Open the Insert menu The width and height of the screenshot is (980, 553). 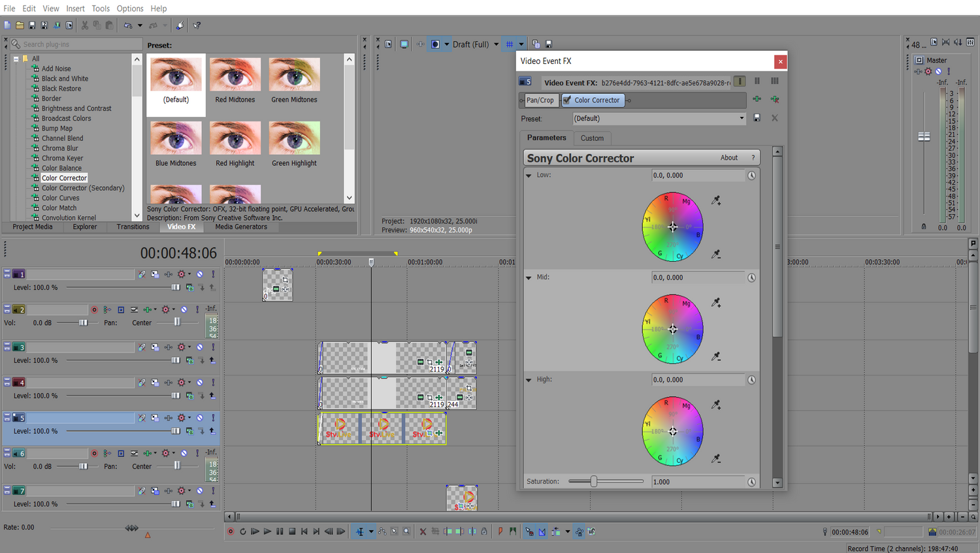point(75,8)
